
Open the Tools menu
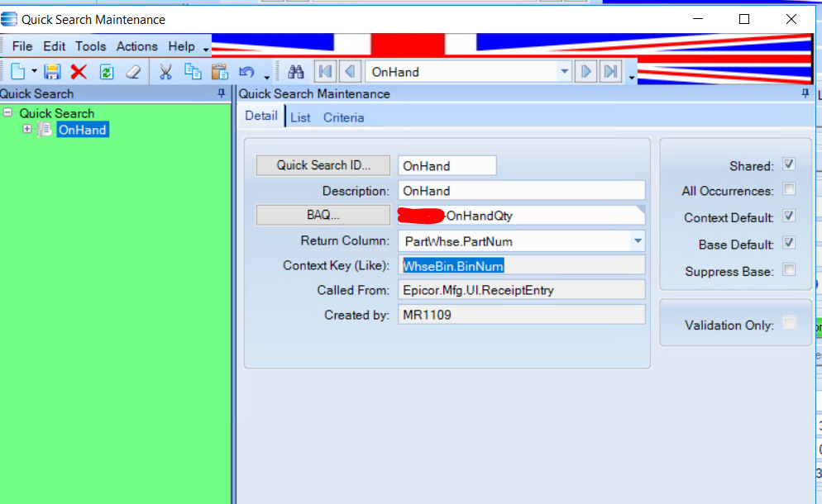pos(91,46)
